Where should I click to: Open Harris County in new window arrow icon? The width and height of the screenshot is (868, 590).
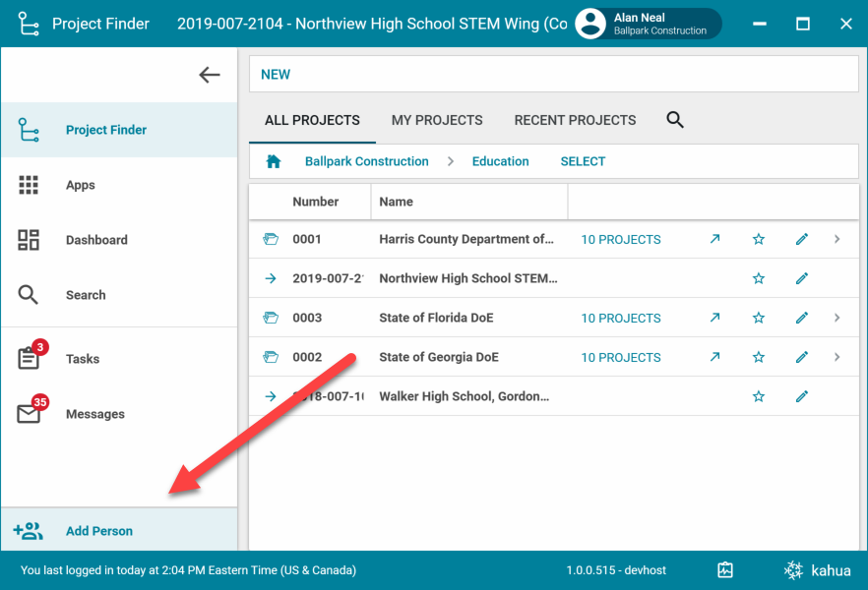714,239
